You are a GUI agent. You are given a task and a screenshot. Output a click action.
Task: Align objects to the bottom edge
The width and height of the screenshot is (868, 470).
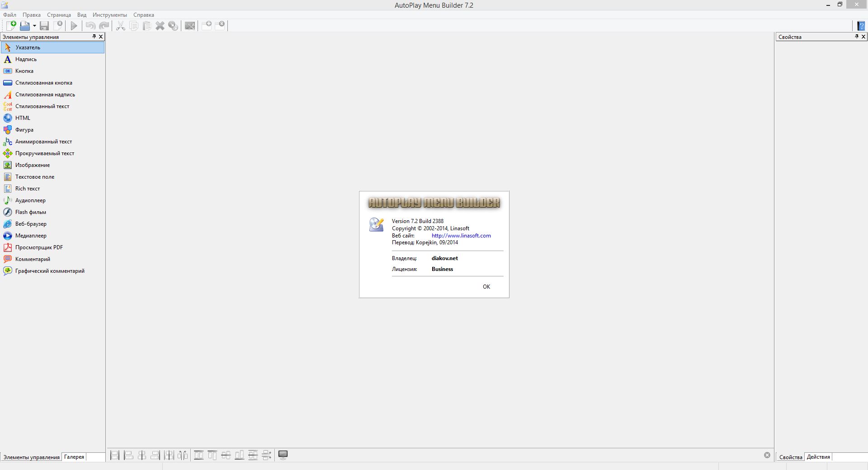pyautogui.click(x=240, y=455)
